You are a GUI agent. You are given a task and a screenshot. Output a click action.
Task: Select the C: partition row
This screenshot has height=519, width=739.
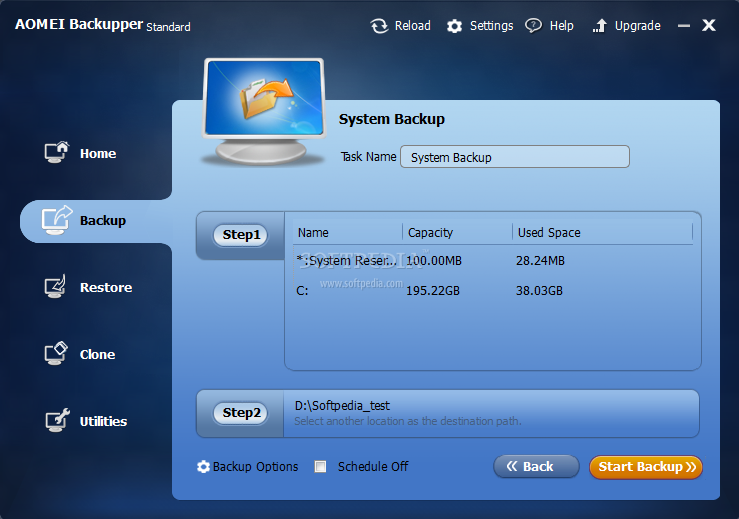(493, 291)
